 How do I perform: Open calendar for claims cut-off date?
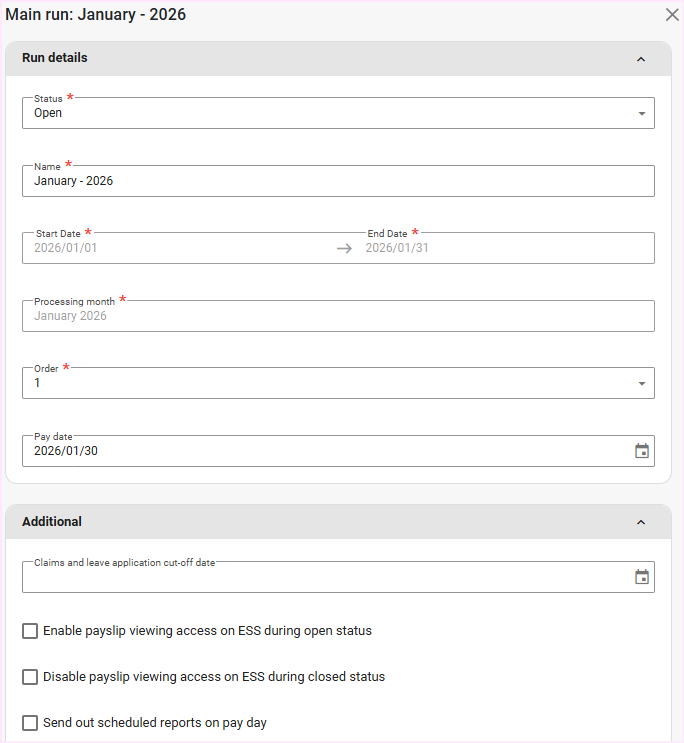(x=642, y=577)
